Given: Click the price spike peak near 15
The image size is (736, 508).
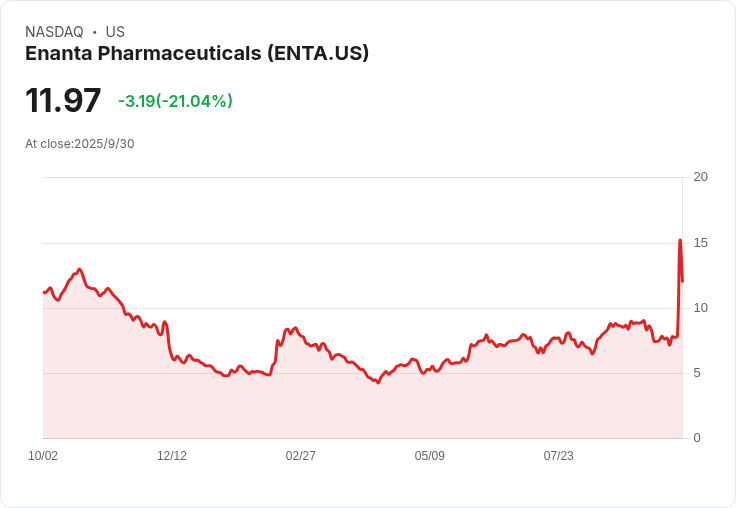Looking at the screenshot, I should click(x=680, y=240).
